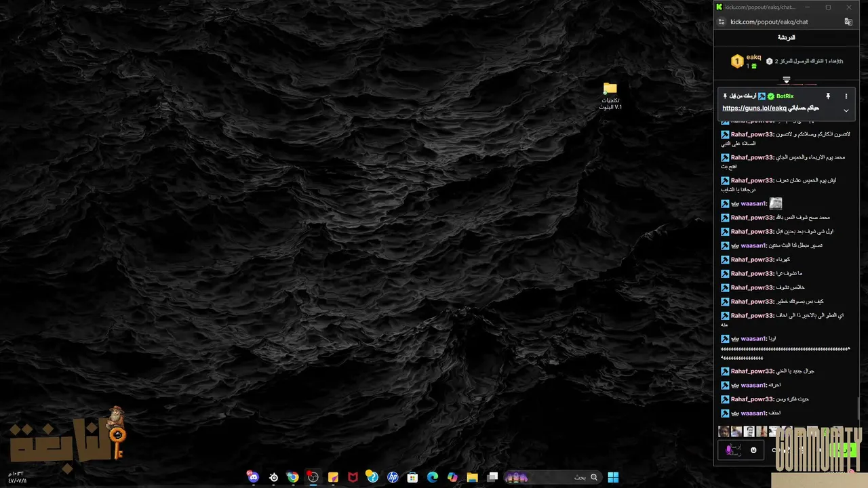Open the taskbar clock and date
This screenshot has height=488, width=868.
pyautogui.click(x=16, y=477)
